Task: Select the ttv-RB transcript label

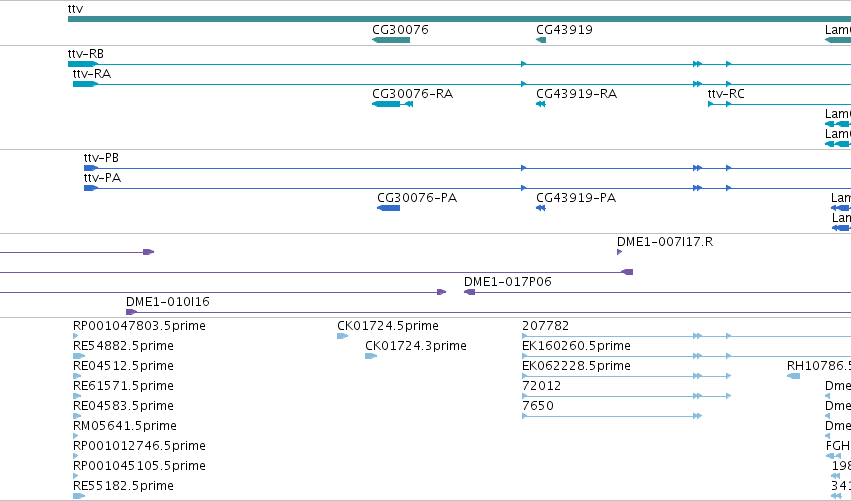Action: 86,54
